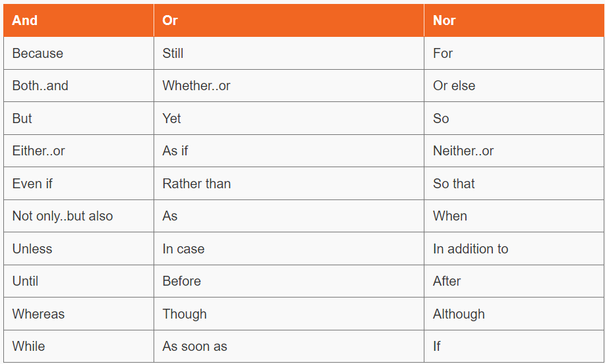The width and height of the screenshot is (605, 364).
Task: Click the 'Whether..or' cell
Action: 289,86
